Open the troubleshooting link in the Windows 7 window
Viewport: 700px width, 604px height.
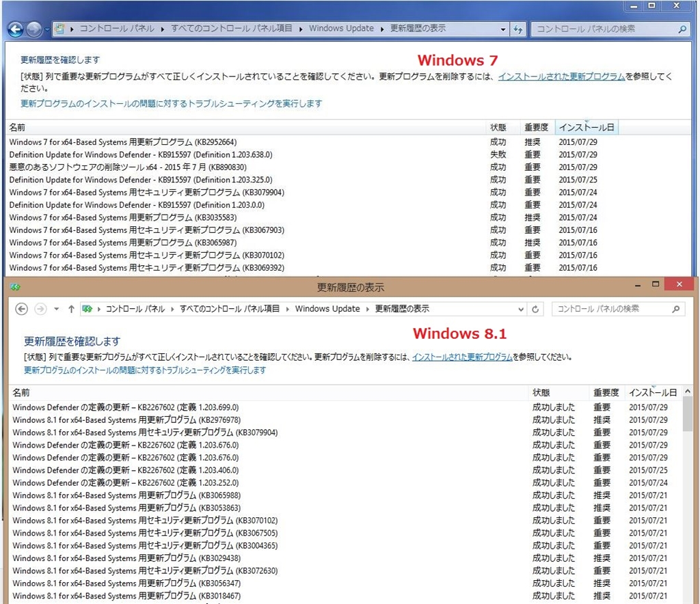tap(172, 103)
